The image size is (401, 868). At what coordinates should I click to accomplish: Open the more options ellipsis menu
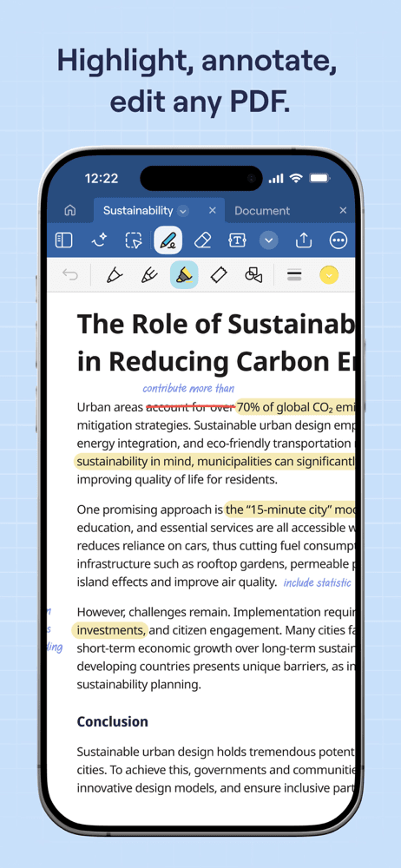pos(338,240)
